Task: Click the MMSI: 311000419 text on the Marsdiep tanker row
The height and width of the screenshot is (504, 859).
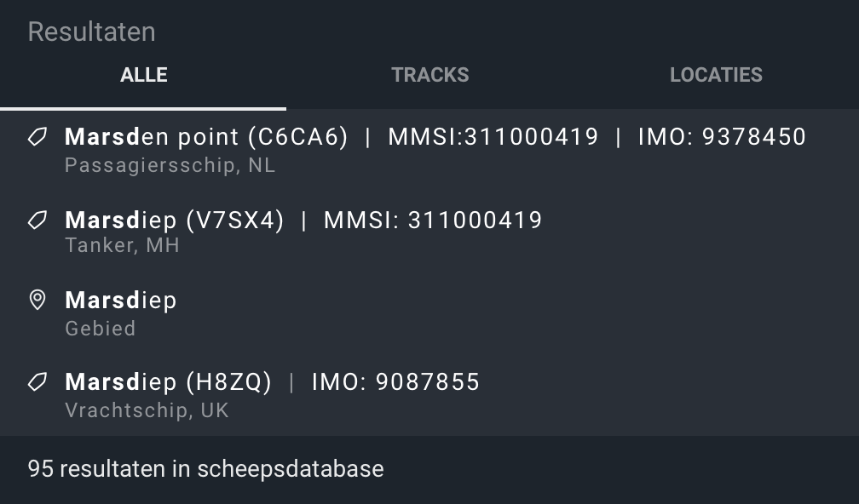Action: click(433, 220)
